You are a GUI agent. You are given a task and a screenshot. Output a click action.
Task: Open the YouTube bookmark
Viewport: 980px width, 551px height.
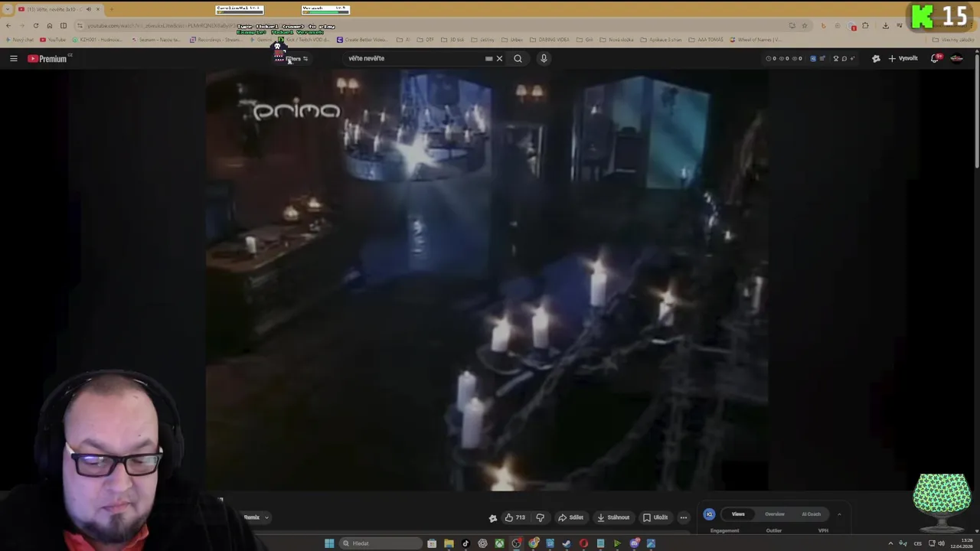pyautogui.click(x=54, y=40)
